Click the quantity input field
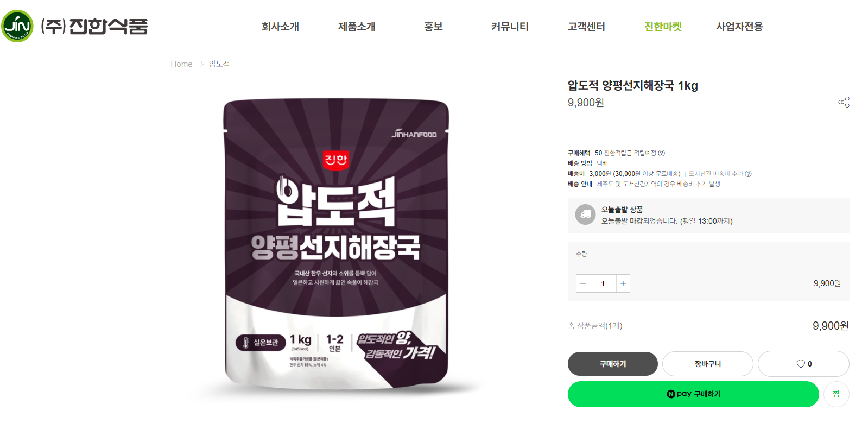The width and height of the screenshot is (868, 423). 603,283
